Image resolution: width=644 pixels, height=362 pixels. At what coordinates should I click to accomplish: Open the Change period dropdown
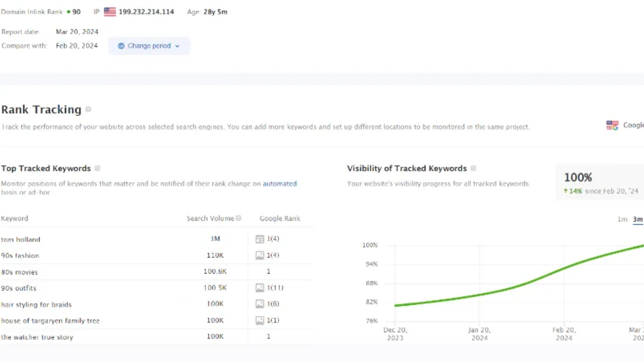149,46
